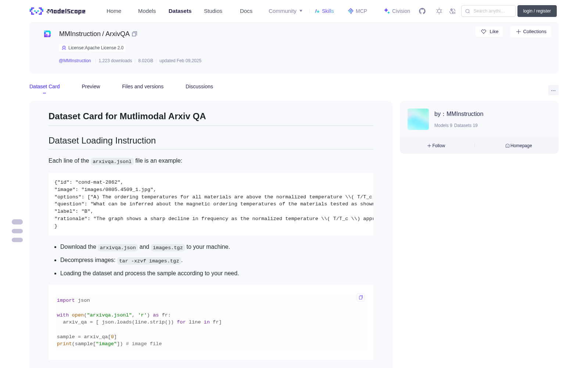Open the Skills page

pos(324,11)
